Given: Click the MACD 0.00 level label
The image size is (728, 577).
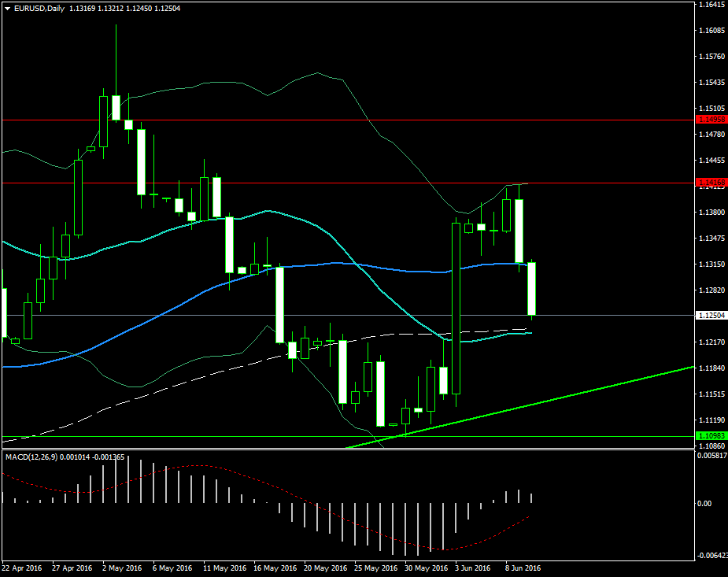Looking at the screenshot, I should tap(706, 504).
